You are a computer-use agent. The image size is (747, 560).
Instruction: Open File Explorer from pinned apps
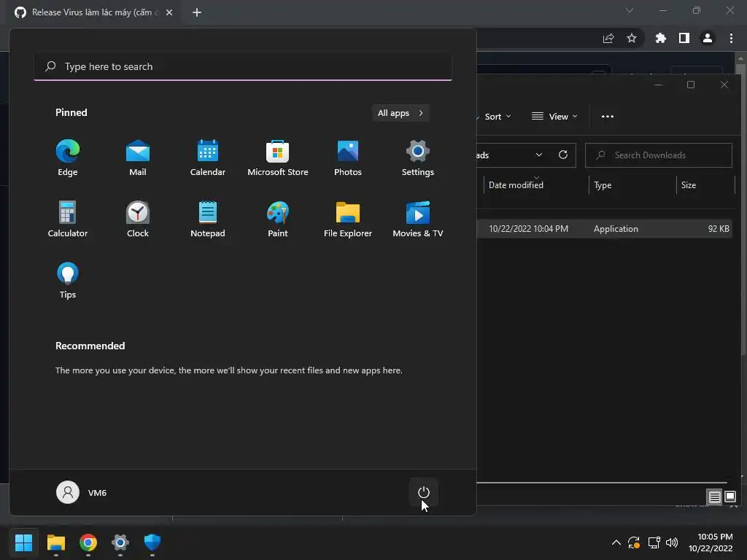tap(348, 219)
